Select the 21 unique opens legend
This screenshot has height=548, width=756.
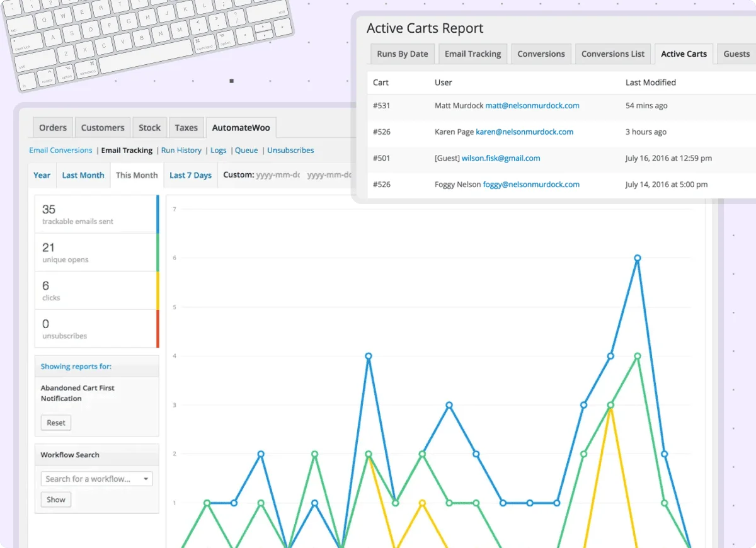point(96,253)
